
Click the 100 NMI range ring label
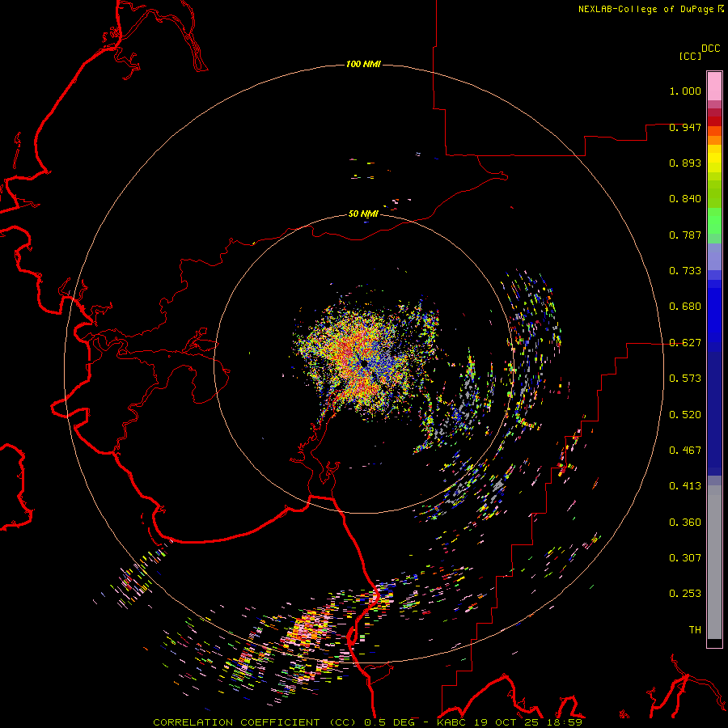click(363, 64)
